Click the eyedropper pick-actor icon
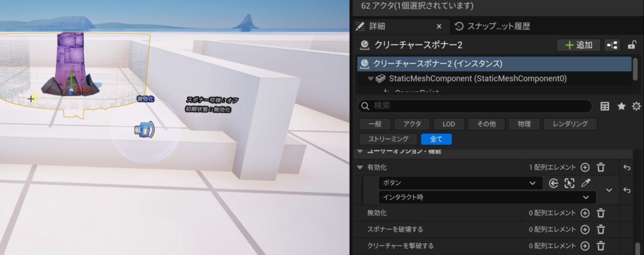The height and width of the screenshot is (255, 644). coord(586,183)
